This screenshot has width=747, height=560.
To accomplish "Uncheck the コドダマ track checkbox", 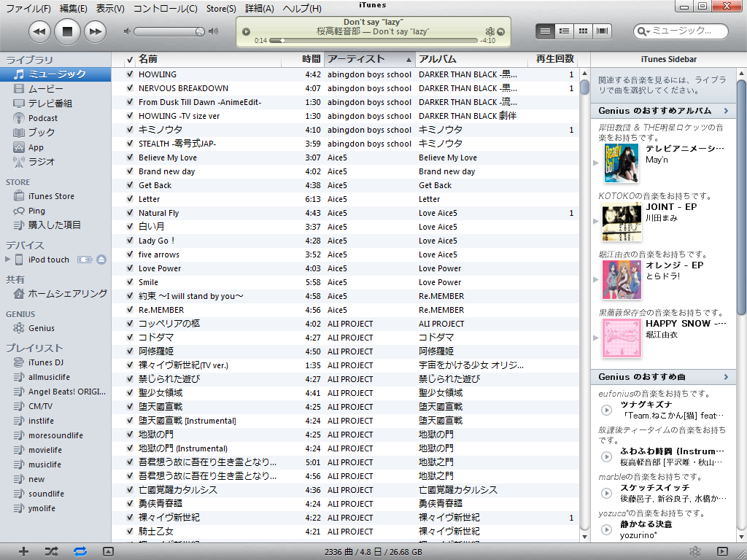I will 130,337.
